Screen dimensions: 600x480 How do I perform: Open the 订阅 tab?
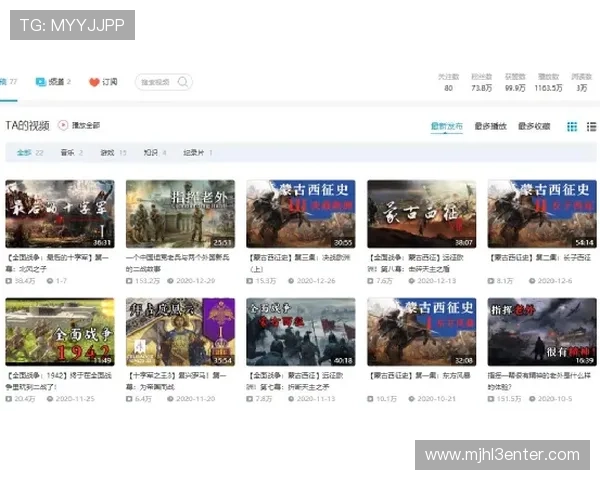click(x=103, y=82)
